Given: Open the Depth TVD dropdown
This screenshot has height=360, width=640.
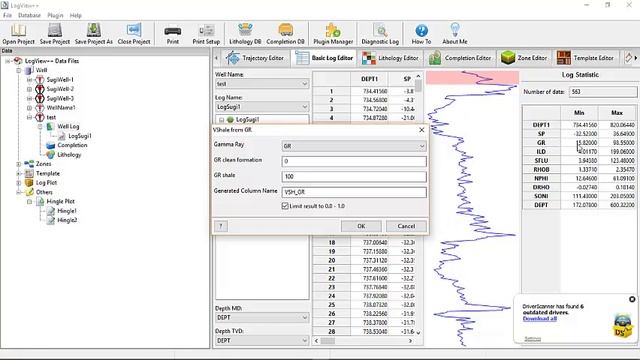Looking at the screenshot, I should [x=262, y=340].
